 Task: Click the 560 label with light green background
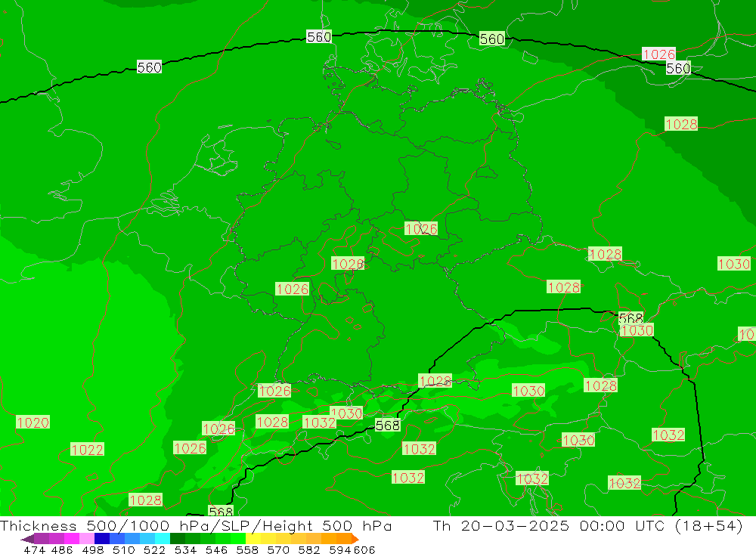tap(492, 39)
